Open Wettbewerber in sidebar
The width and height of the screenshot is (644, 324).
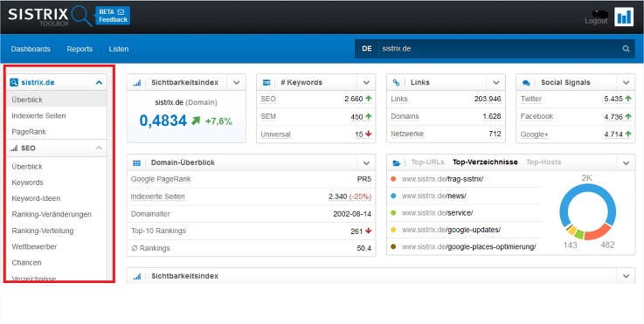click(34, 247)
